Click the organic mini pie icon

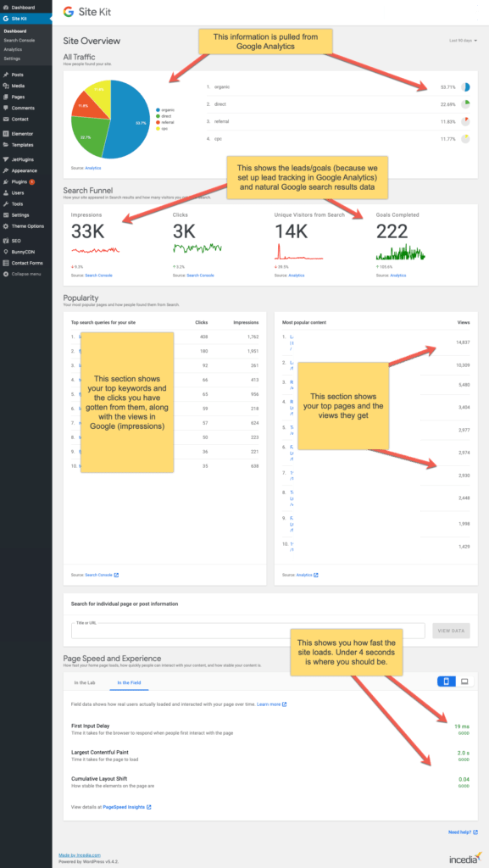466,87
